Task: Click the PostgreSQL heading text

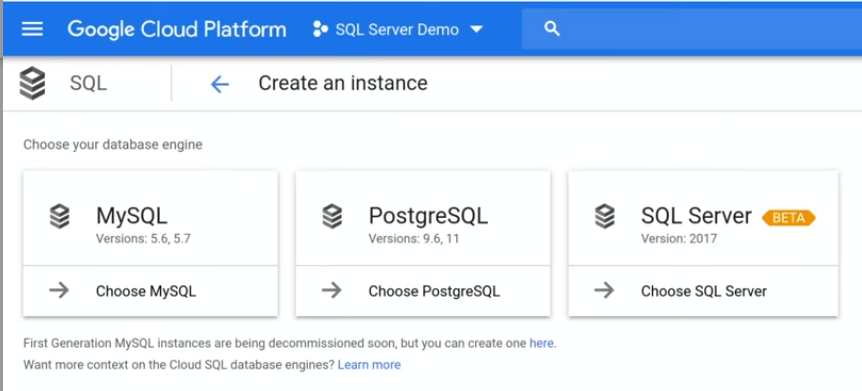Action: coord(428,217)
